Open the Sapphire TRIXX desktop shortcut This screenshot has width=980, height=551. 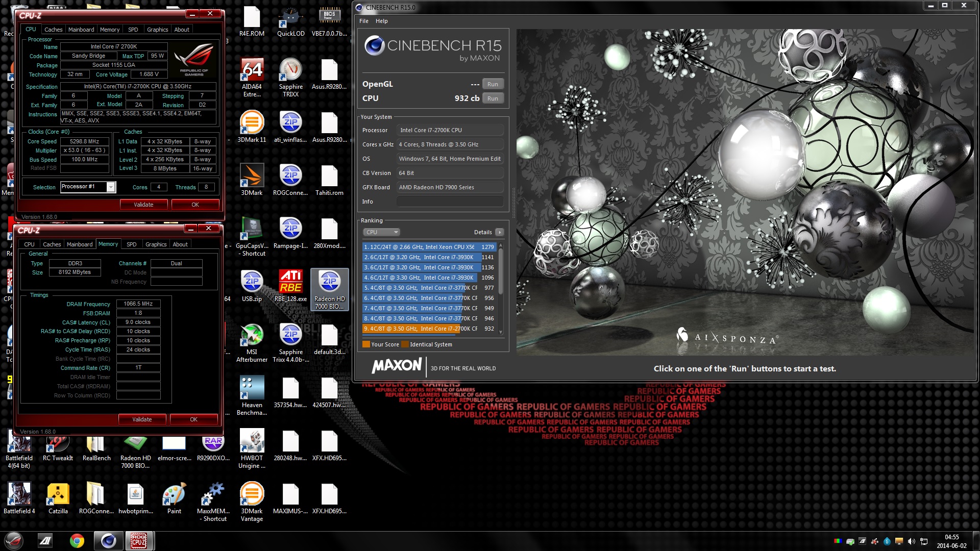pyautogui.click(x=290, y=78)
